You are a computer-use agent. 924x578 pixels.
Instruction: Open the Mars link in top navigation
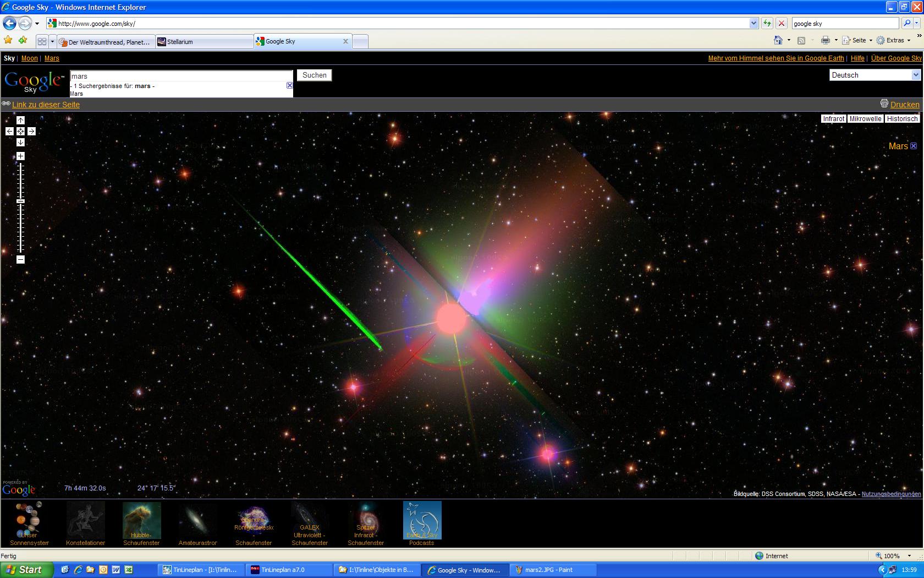point(52,58)
